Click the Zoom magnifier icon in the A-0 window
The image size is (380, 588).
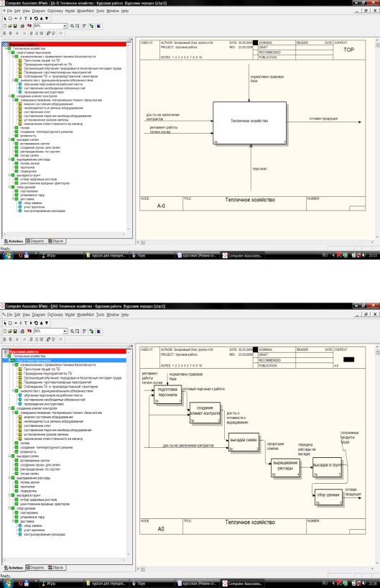(72, 26)
